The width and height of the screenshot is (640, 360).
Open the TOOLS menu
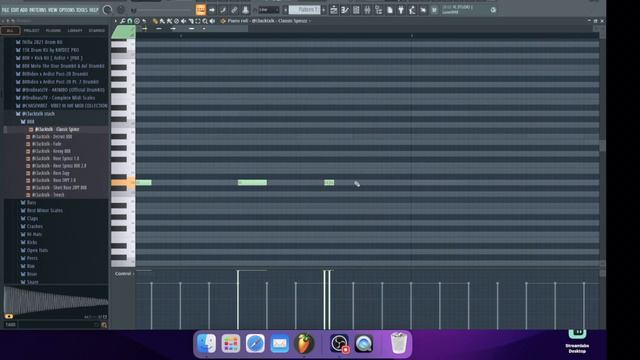pyautogui.click(x=82, y=10)
